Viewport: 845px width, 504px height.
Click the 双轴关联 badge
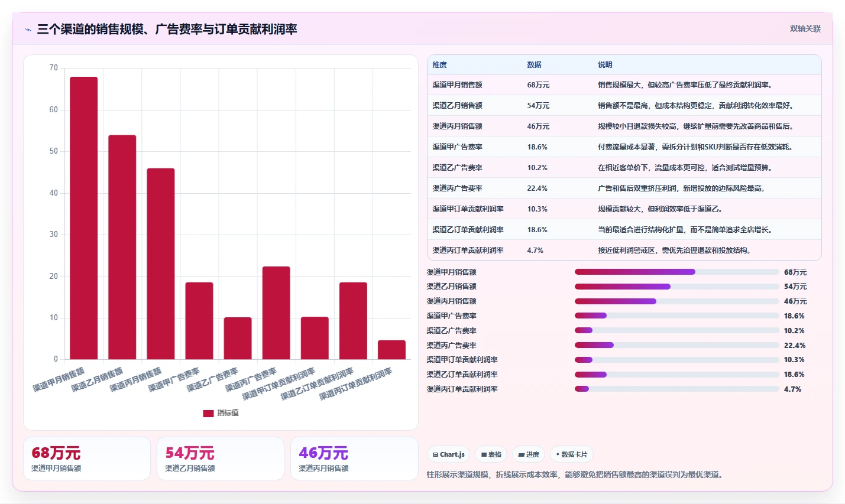pyautogui.click(x=805, y=28)
